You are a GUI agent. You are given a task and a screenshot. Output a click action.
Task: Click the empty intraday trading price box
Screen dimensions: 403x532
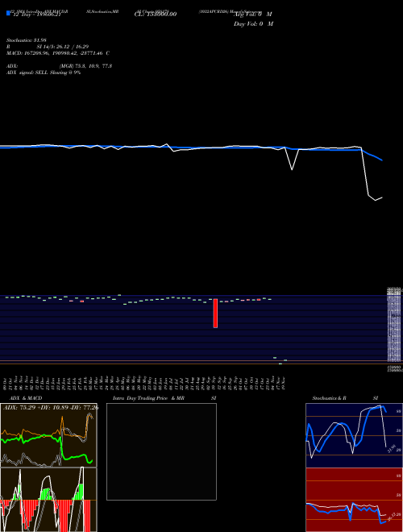pyautogui.click(x=161, y=451)
